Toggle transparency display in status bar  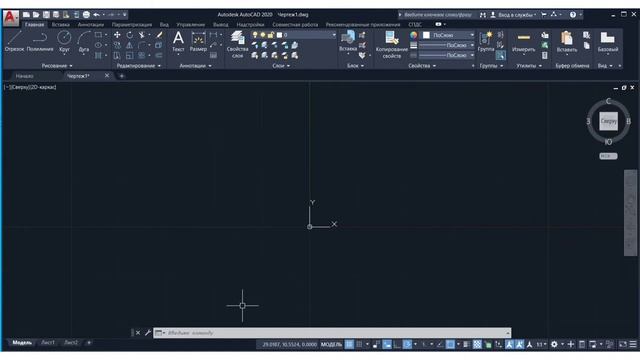pyautogui.click(x=477, y=344)
